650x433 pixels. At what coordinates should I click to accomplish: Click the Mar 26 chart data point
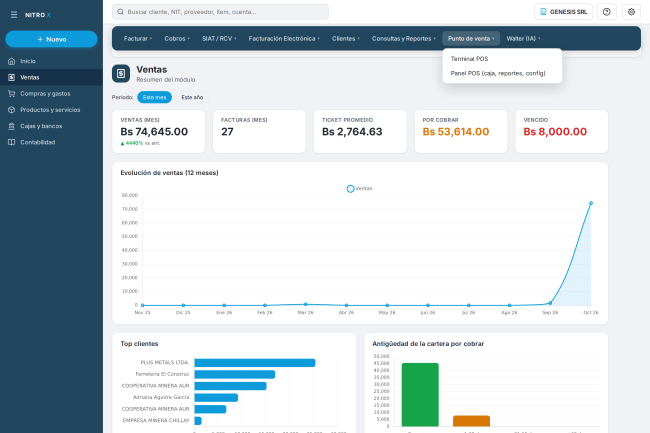click(x=306, y=304)
